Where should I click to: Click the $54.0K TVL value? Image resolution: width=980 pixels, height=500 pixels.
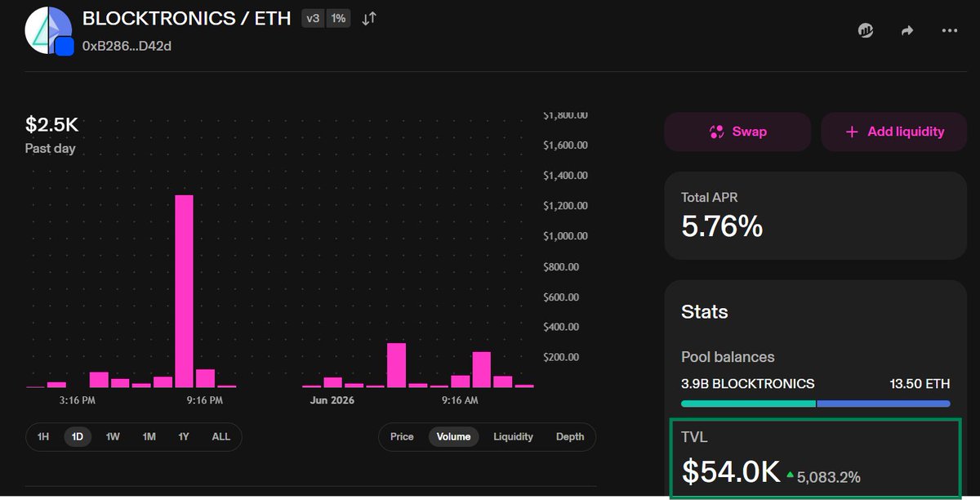[731, 471]
